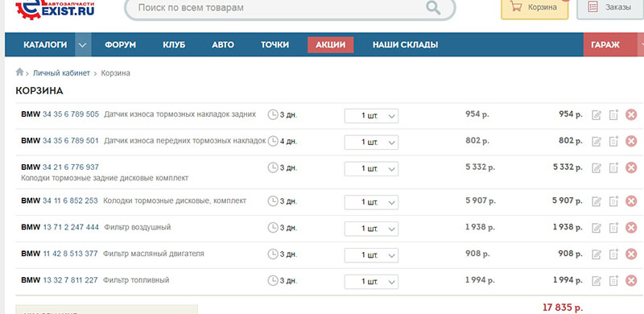644x314 pixels.
Task: Open the Точки menu item
Action: click(275, 45)
